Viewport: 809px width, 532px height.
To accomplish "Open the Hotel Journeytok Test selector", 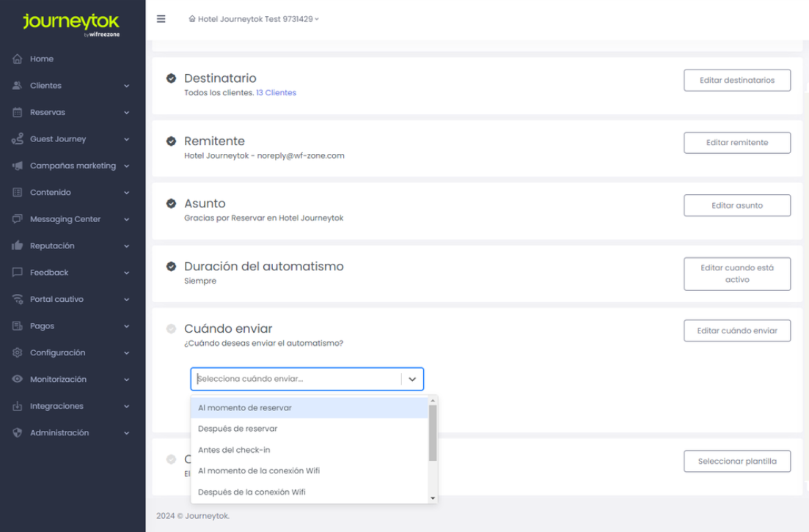I will 254,19.
